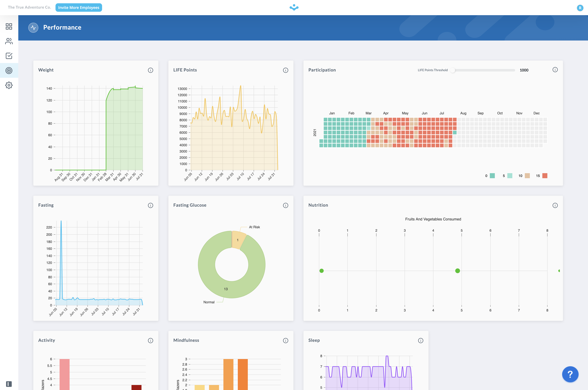Click the dark red bar in Activity chart

click(x=136, y=387)
